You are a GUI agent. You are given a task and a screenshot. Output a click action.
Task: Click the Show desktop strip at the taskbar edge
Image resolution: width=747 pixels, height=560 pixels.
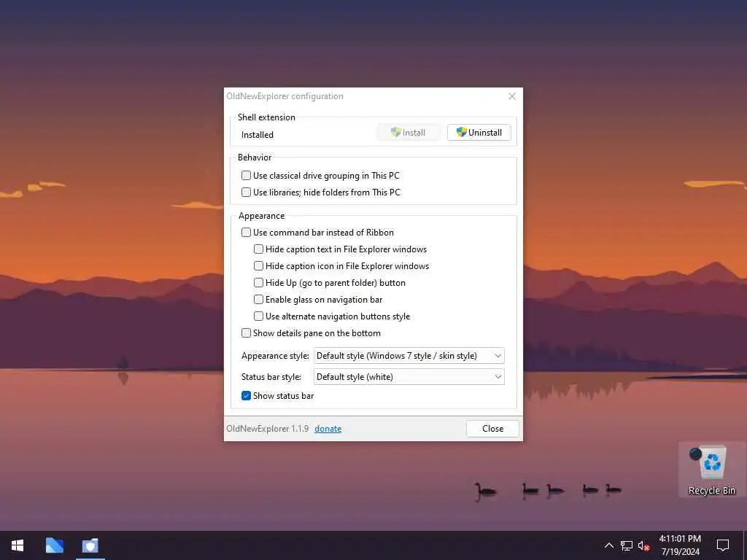pos(745,545)
